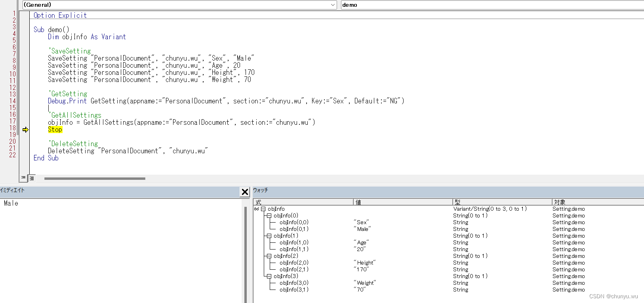Click the Option Explicit line
Screen dimensions: 644x303
(60, 15)
